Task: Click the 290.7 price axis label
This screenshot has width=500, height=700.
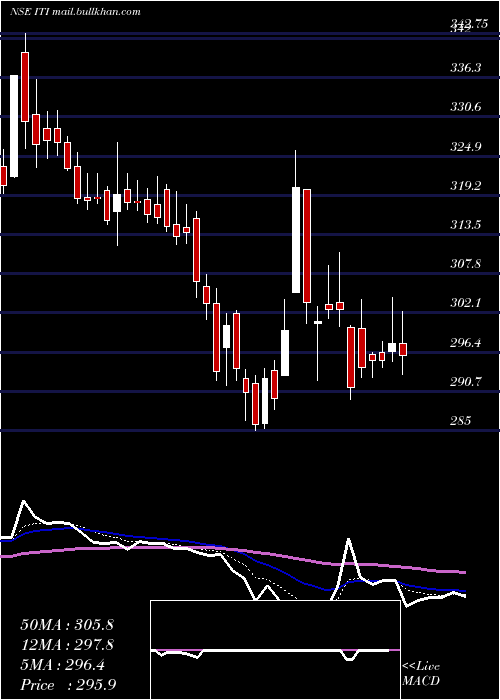Action: (465, 382)
